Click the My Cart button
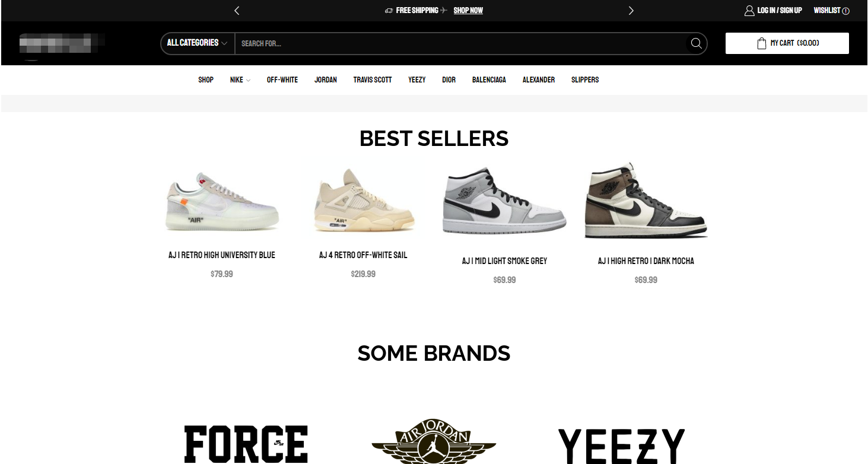Screen dimensions: 868x464 [787, 43]
